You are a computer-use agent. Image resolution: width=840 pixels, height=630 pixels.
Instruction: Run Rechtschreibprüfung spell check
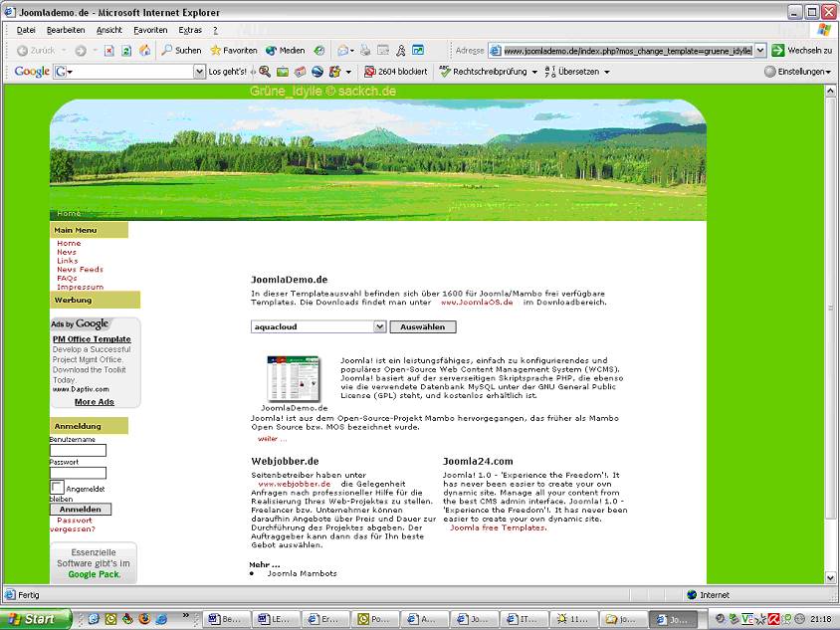coord(484,72)
